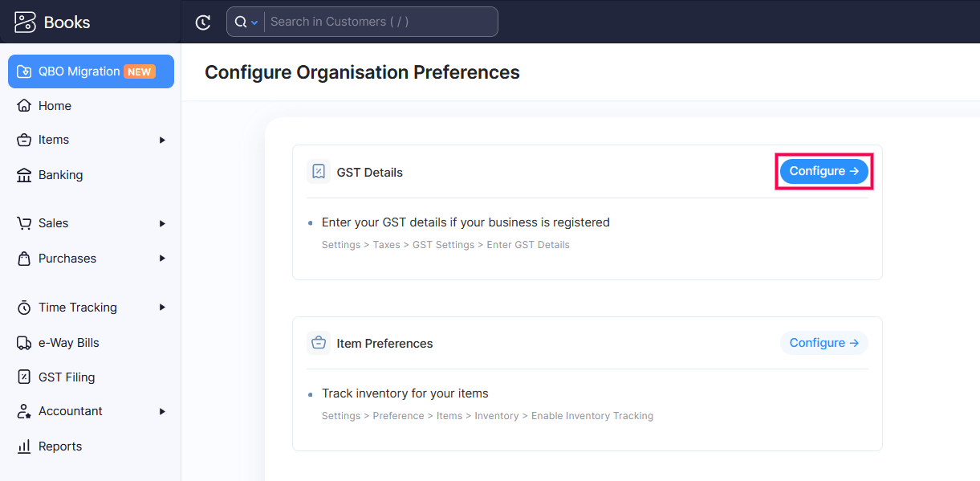980x481 pixels.
Task: Click the Zoho Books logo icon
Action: (x=25, y=22)
